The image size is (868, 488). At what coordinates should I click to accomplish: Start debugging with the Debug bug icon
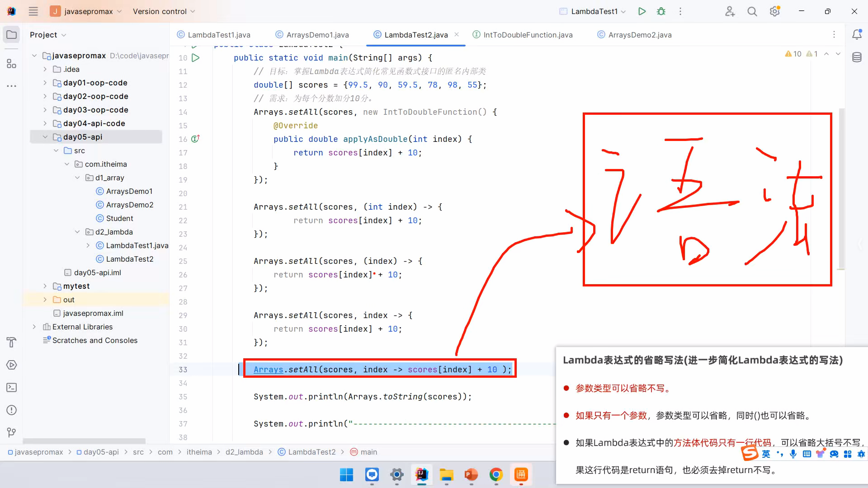[x=661, y=11]
